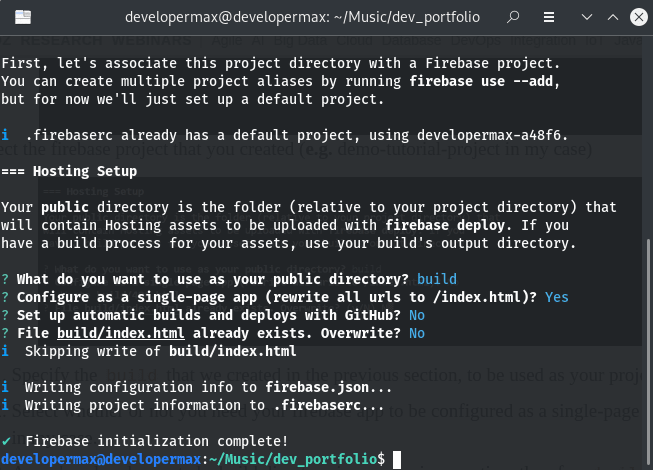Screen dimensions: 653x470
Task: Click the '=== Hosting Setup' heading
Action: tap(69, 171)
